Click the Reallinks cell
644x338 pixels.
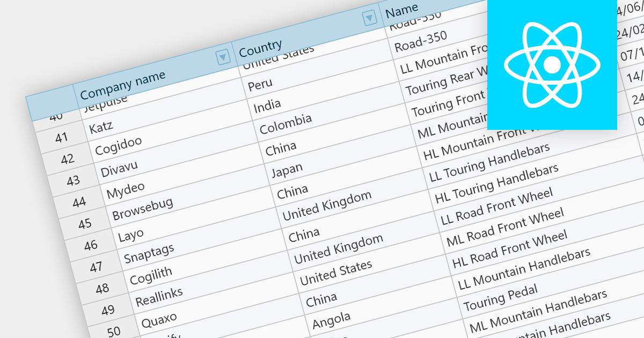(x=159, y=297)
